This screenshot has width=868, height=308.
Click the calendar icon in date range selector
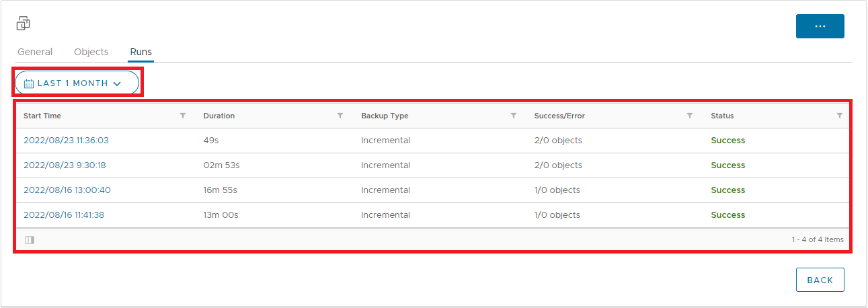click(x=29, y=83)
